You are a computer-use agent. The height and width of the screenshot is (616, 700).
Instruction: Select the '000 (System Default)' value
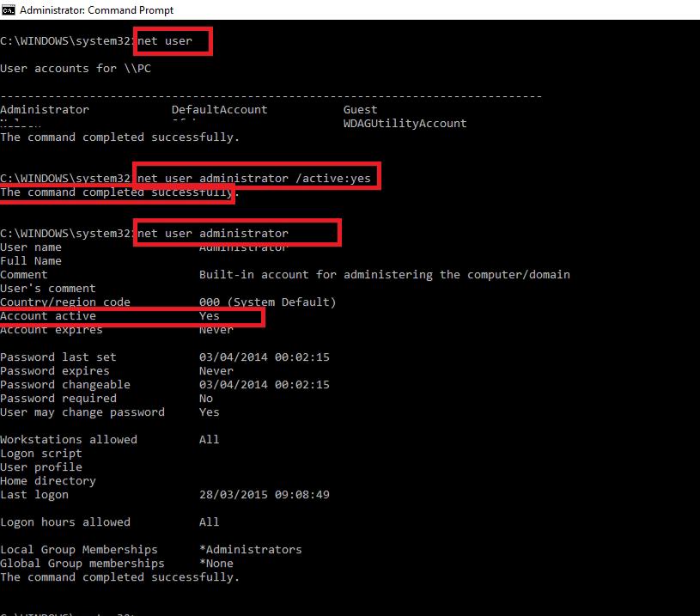coord(267,302)
